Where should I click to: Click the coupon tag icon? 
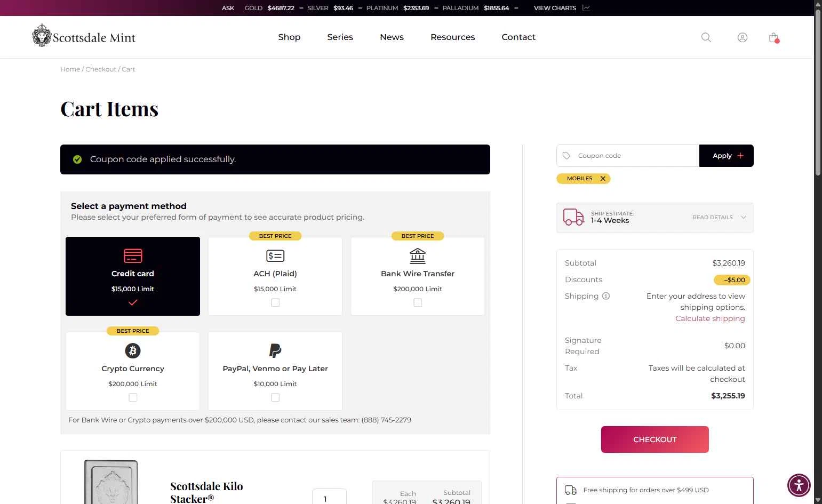(566, 156)
